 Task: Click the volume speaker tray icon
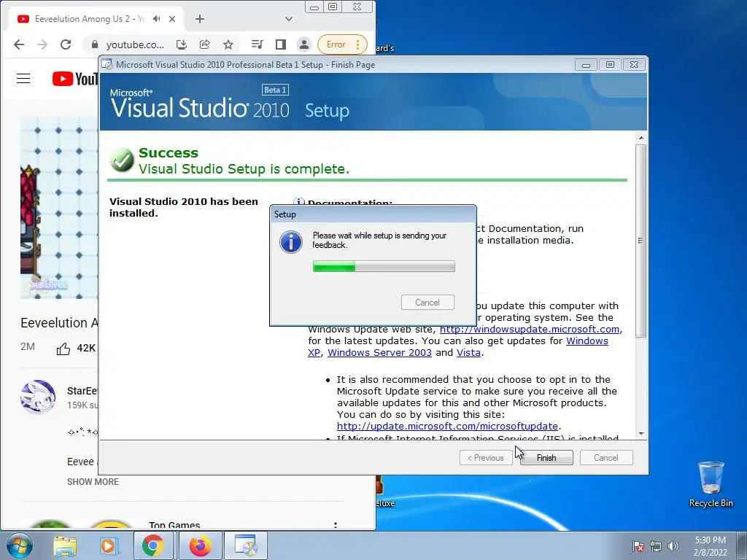[673, 546]
